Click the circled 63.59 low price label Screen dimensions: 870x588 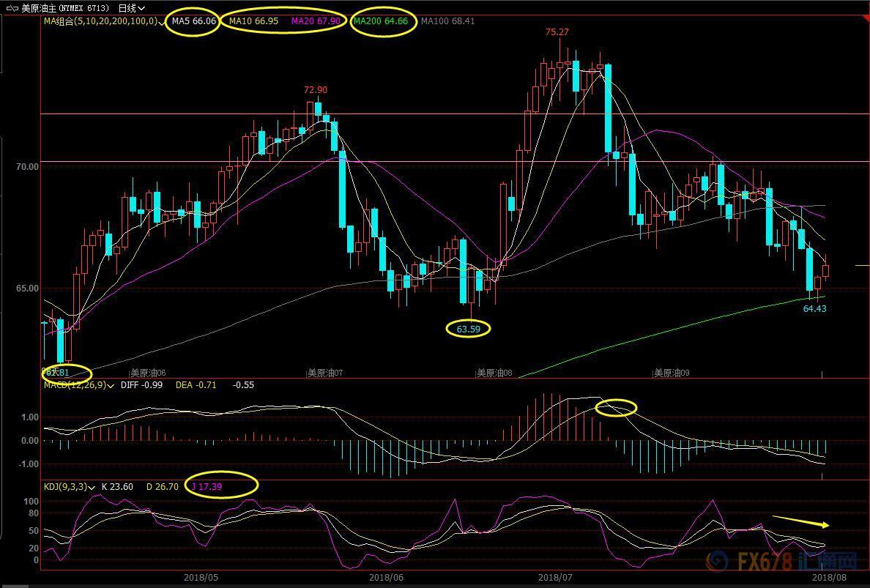[x=468, y=329]
